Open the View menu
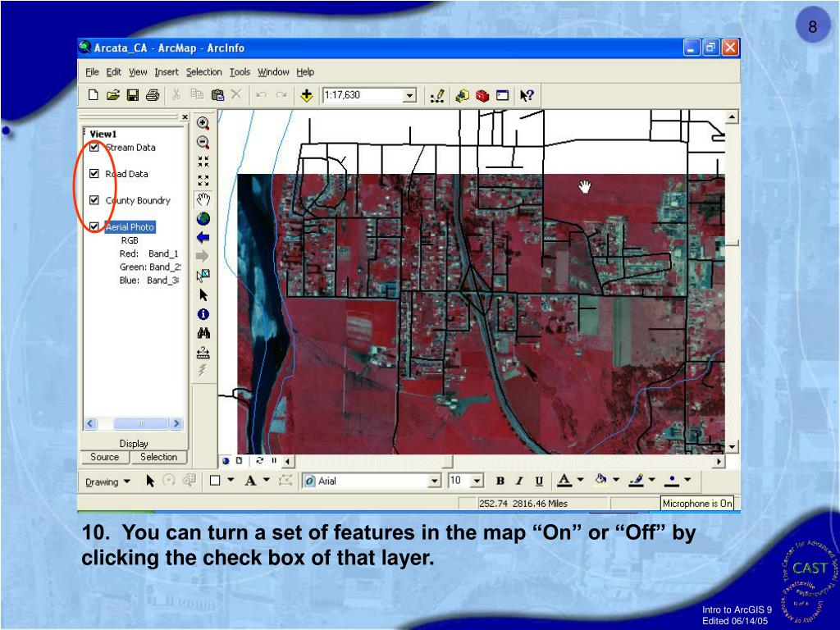The width and height of the screenshot is (840, 630). click(x=138, y=72)
